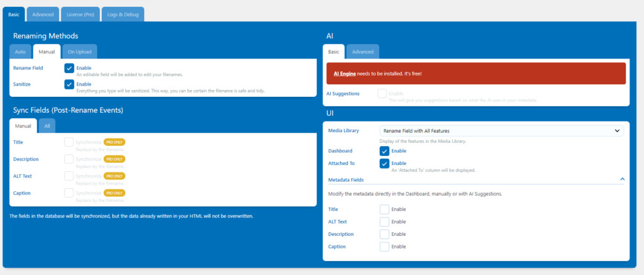Enable the Metadata ALT Text checkbox
The image size is (644, 275).
(x=384, y=222)
